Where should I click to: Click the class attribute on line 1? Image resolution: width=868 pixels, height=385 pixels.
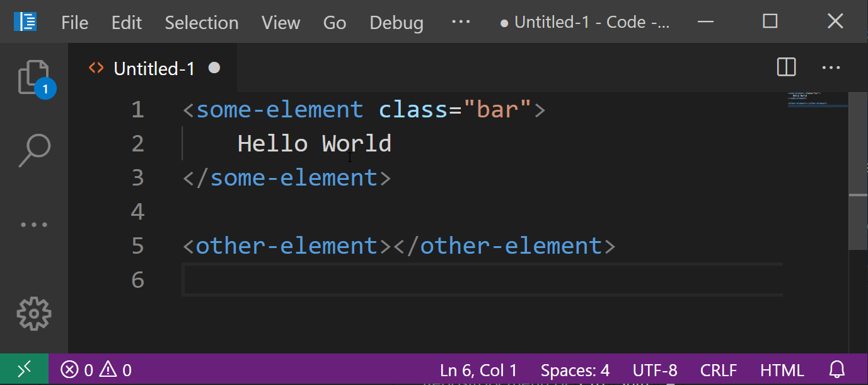point(413,110)
